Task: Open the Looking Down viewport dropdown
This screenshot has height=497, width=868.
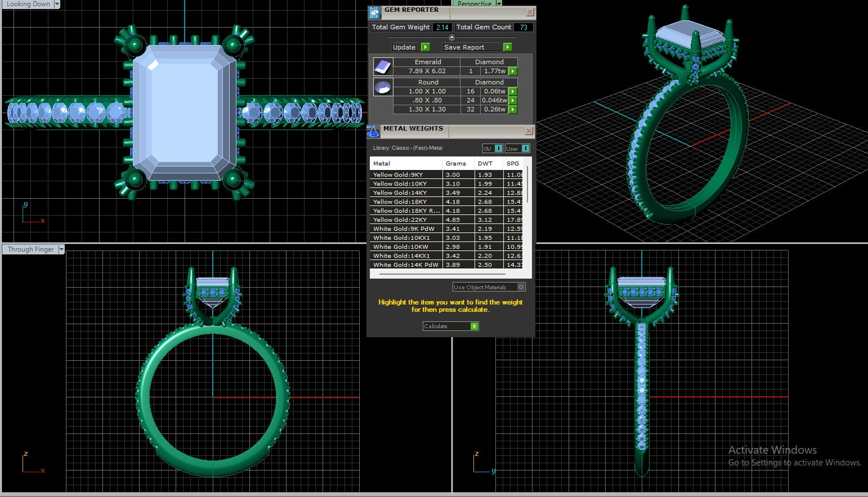Action: click(57, 4)
